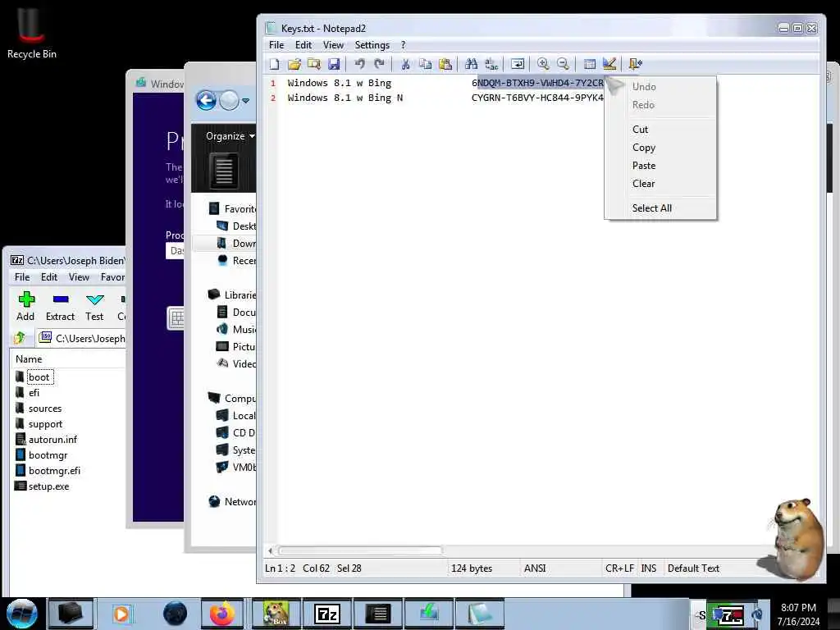Select the bootmgr file in 7-Zip

pyautogui.click(x=48, y=454)
